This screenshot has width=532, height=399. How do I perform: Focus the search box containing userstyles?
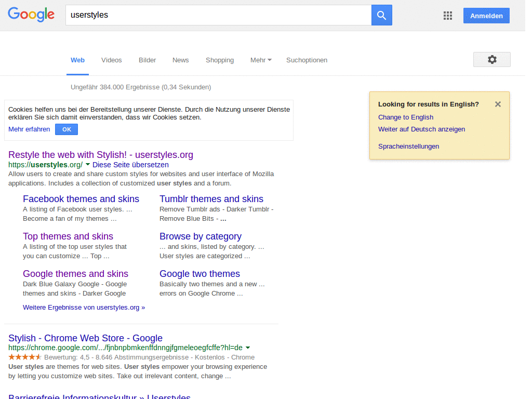tap(219, 15)
